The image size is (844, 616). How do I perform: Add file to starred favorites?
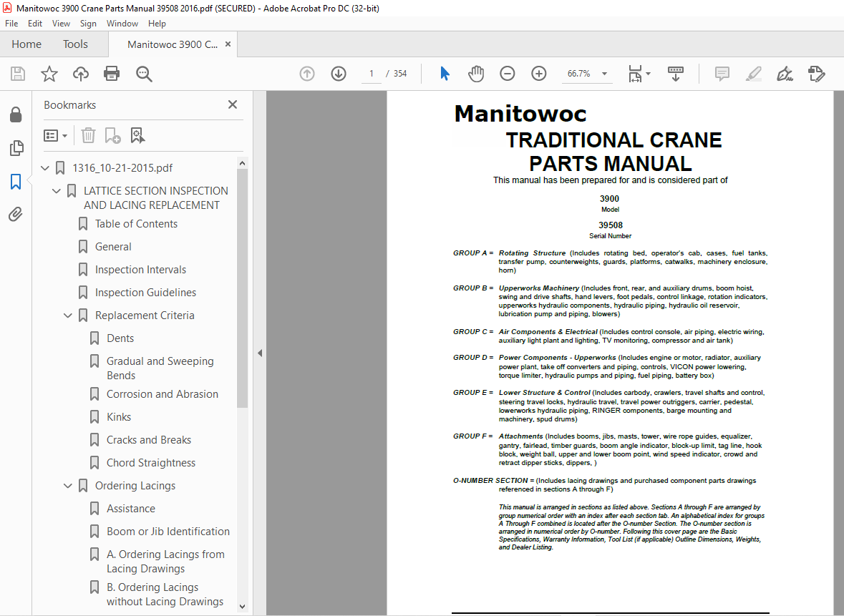(49, 73)
